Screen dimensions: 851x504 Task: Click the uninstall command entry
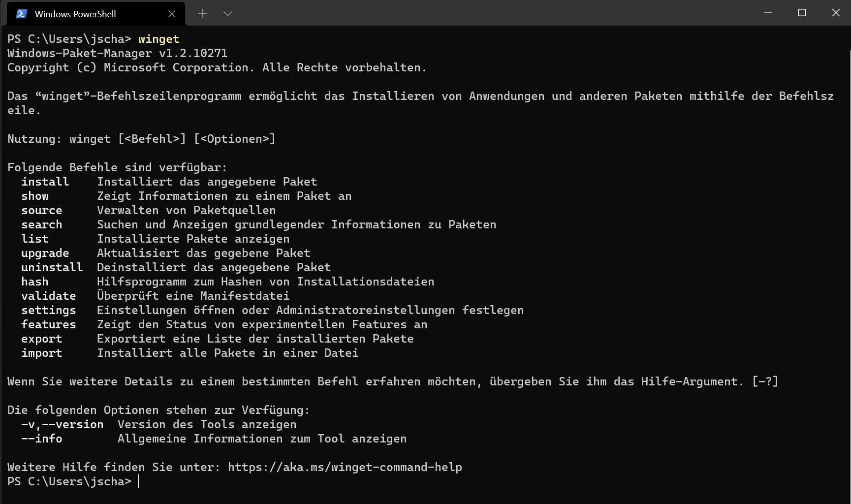pyautogui.click(x=52, y=267)
